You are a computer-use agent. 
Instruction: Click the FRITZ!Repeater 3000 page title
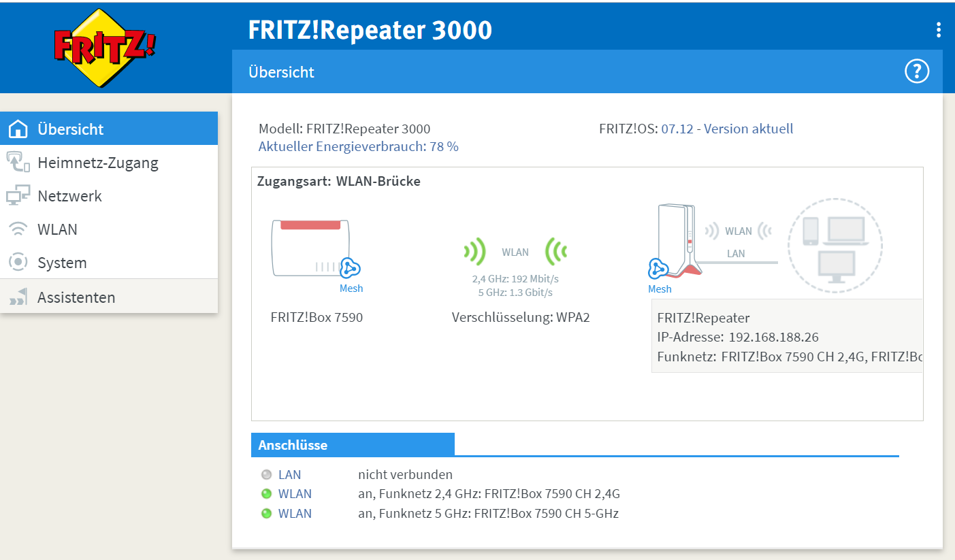click(x=370, y=30)
